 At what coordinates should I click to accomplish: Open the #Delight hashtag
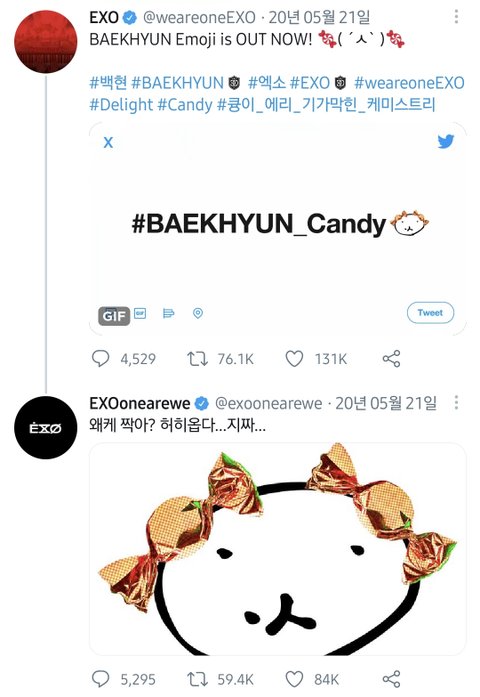point(121,105)
